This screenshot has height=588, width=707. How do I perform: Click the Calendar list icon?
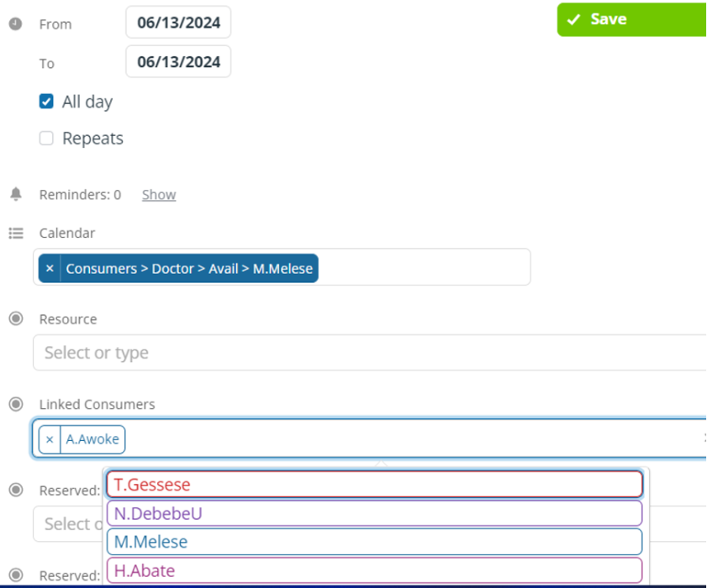pos(16,233)
